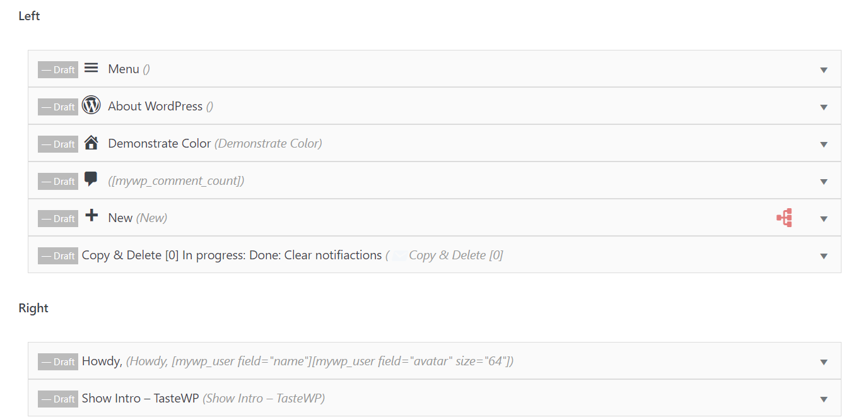Screen dimensions: 868x417
Task: Toggle the Draft badge on the Menu row
Action: click(x=57, y=69)
